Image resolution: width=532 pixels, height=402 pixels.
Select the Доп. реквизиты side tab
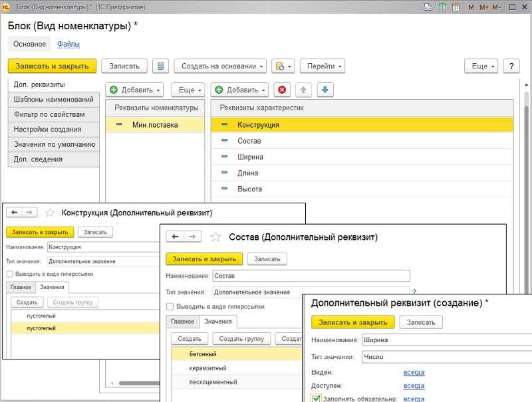click(54, 85)
